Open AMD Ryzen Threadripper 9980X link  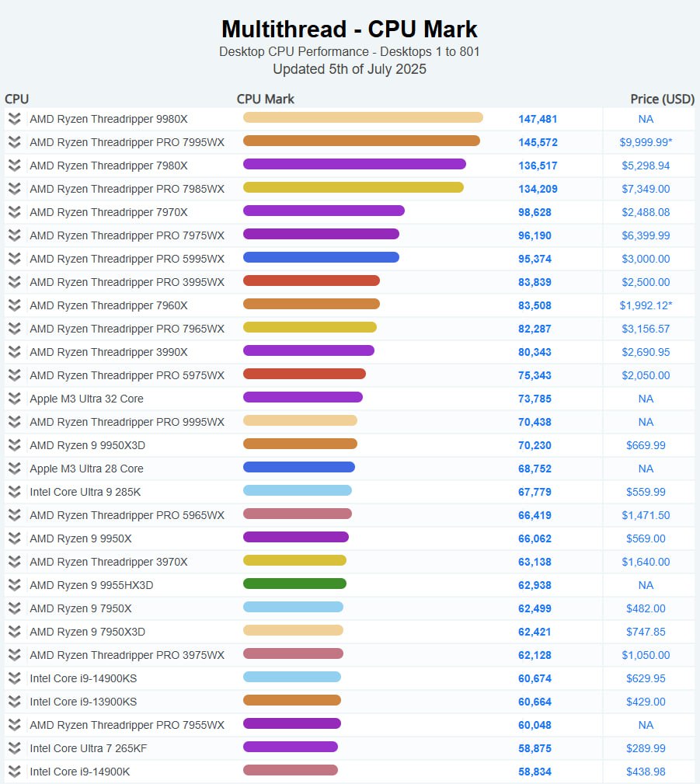(109, 119)
